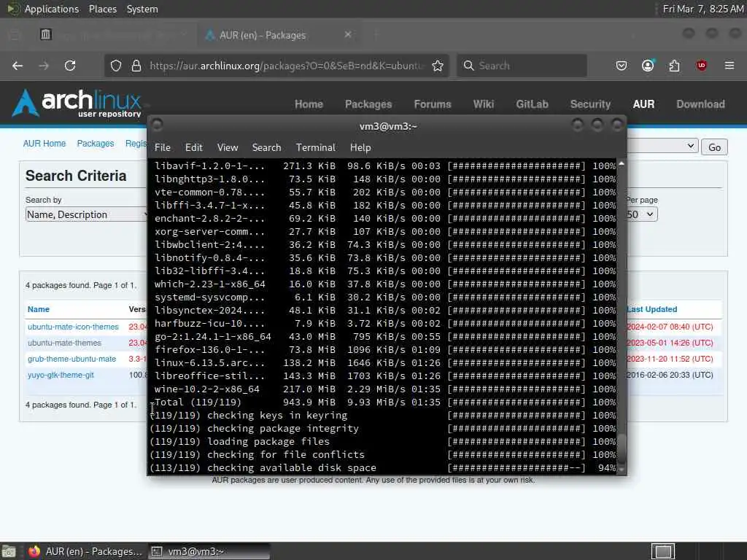
Task: Click the vm3@vm3:~ taskbar button
Action: pos(209,551)
